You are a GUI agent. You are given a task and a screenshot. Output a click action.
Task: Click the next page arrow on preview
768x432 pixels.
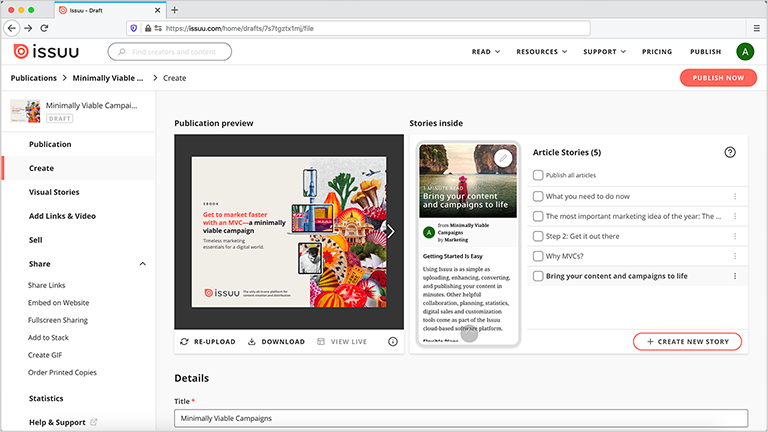pyautogui.click(x=391, y=231)
